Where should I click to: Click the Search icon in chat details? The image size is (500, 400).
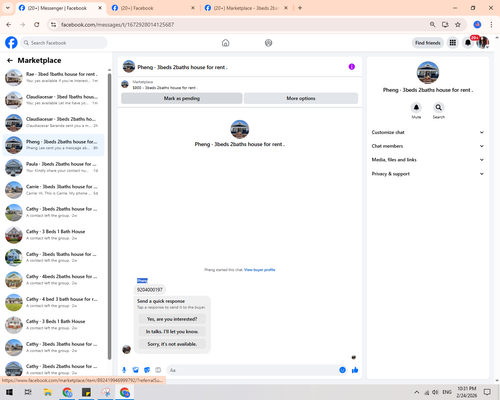pyautogui.click(x=439, y=107)
